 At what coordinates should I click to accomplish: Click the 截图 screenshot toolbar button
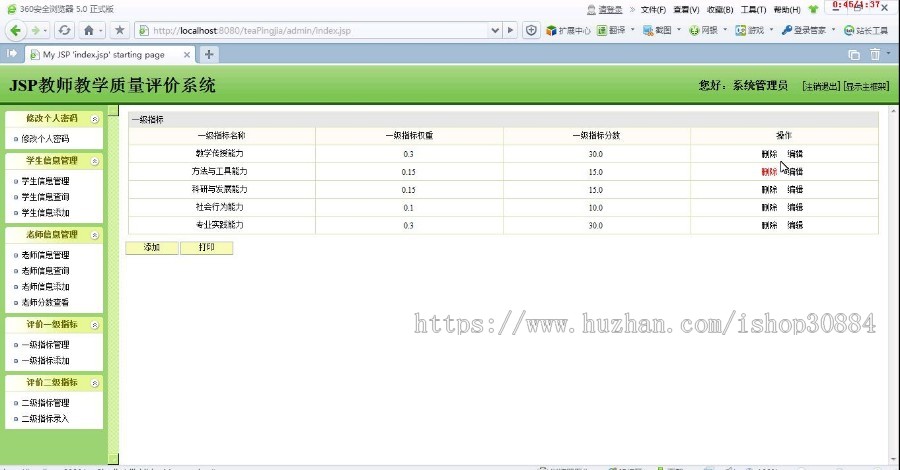[658, 30]
